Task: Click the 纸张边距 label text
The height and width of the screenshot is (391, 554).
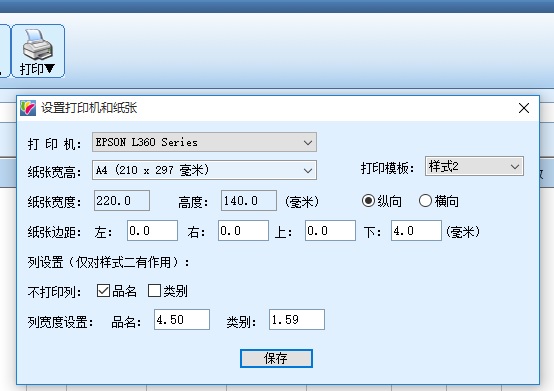Action: tap(54, 233)
